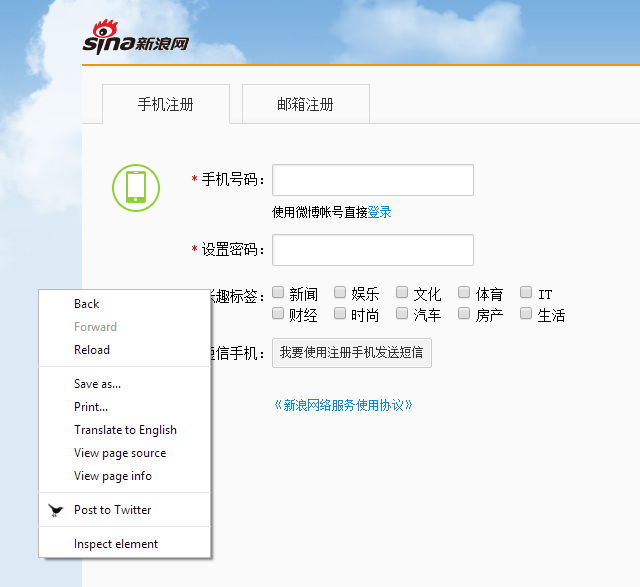This screenshot has height=587, width=640.
Task: Click the Sina logo
Action: tap(134, 40)
